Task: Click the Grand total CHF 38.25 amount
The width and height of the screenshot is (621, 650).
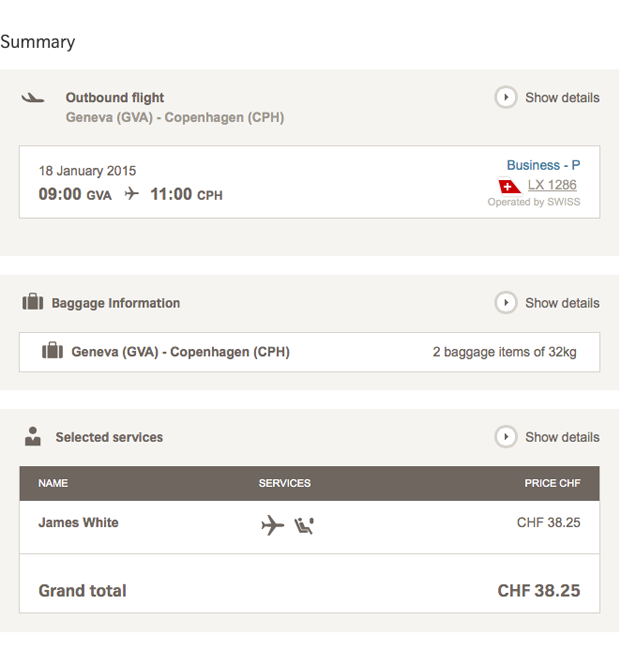Action: [539, 591]
